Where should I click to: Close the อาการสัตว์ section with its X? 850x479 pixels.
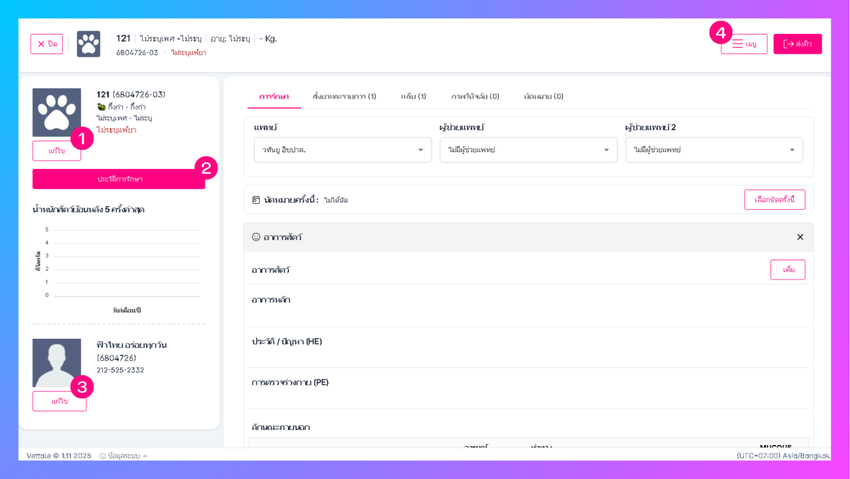(x=800, y=237)
